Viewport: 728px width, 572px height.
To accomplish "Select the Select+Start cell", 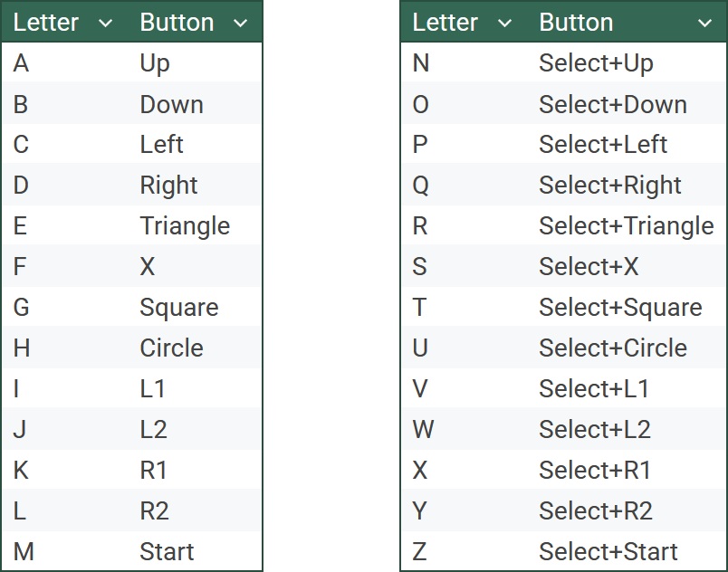I will coord(608,552).
